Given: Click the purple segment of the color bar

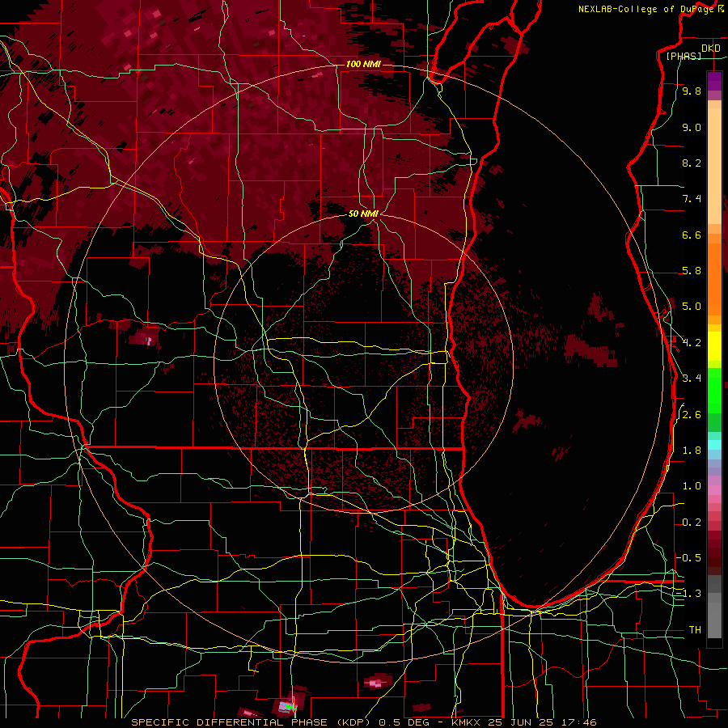Looking at the screenshot, I should tap(714, 81).
